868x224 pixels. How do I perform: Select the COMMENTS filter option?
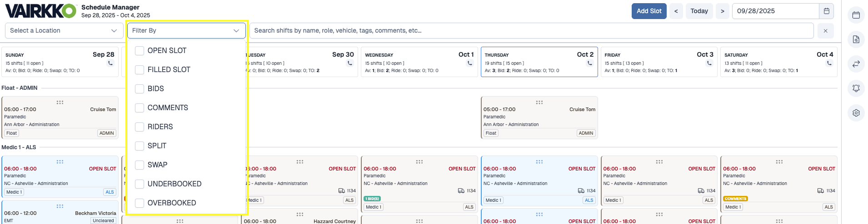140,108
